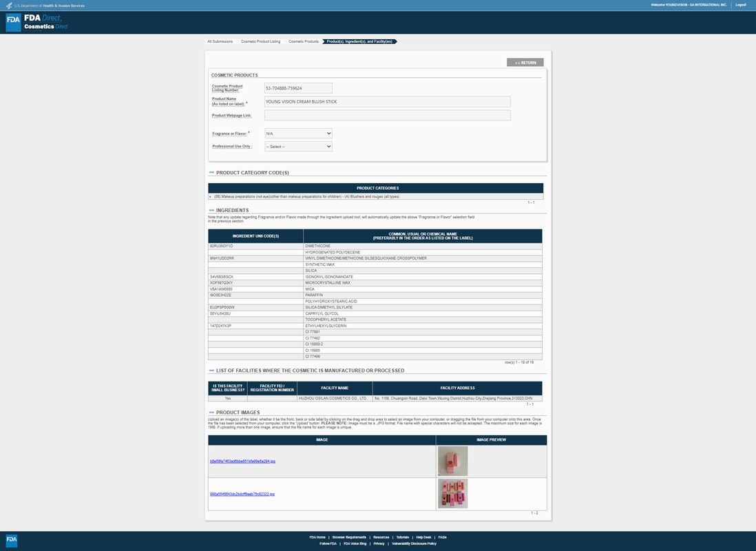The height and width of the screenshot is (551, 756).
Task: Click the Logout link
Action: [740, 5]
